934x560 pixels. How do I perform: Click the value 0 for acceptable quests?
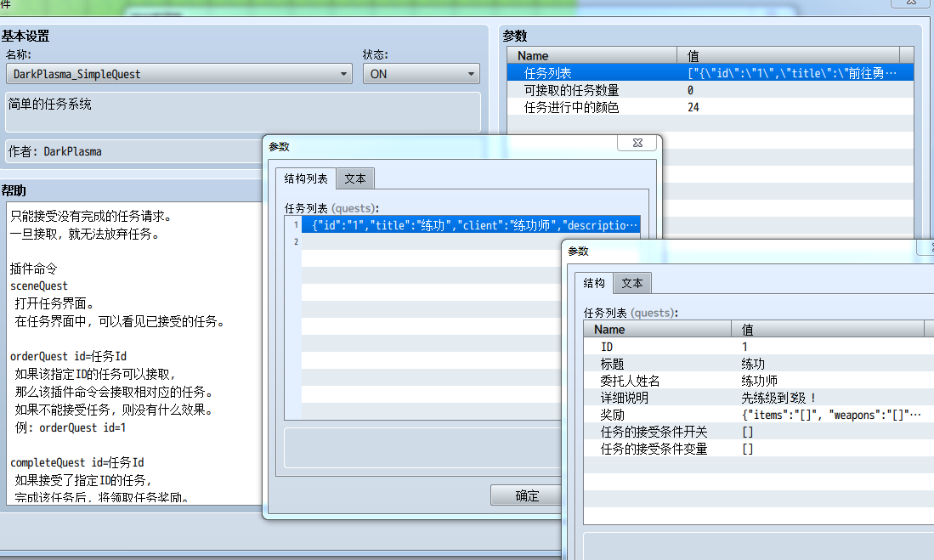[690, 91]
